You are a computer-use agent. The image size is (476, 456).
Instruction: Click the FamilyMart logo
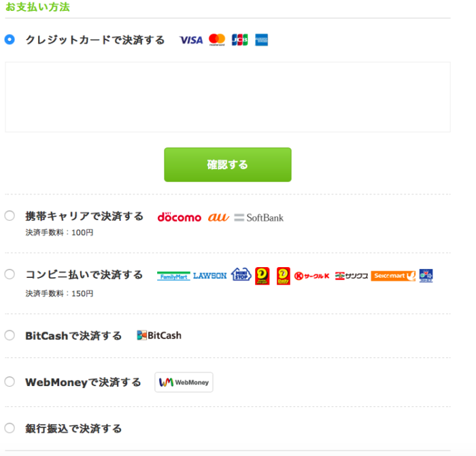tap(173, 276)
